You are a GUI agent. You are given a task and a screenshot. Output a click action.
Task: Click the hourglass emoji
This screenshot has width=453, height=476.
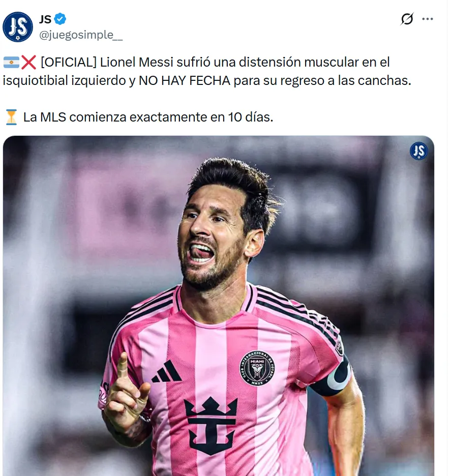tap(12, 117)
